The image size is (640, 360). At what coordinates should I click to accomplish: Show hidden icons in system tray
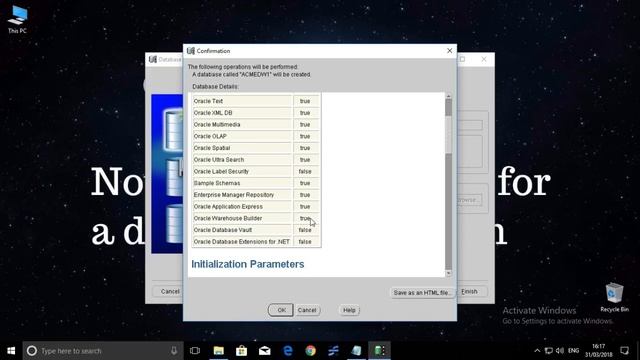pos(537,351)
